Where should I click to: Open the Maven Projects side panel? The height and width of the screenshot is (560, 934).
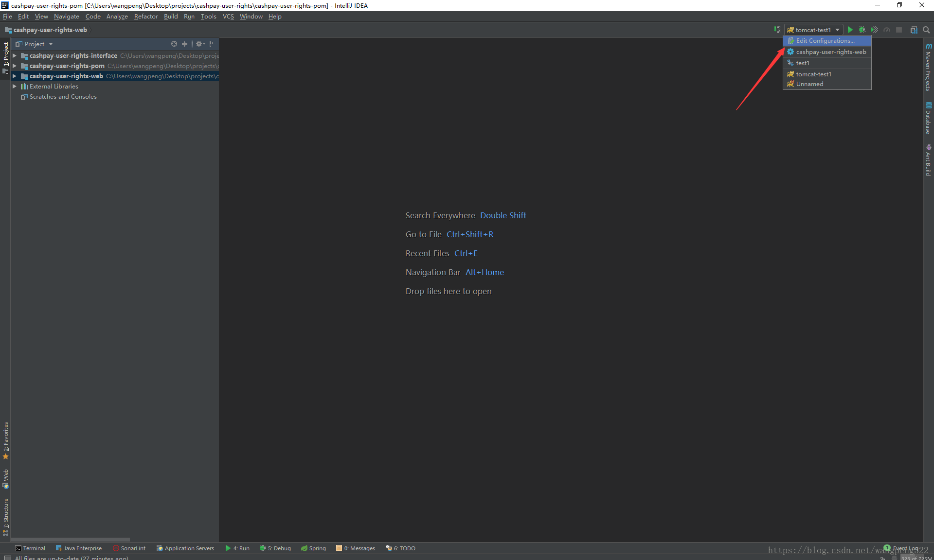tap(928, 67)
